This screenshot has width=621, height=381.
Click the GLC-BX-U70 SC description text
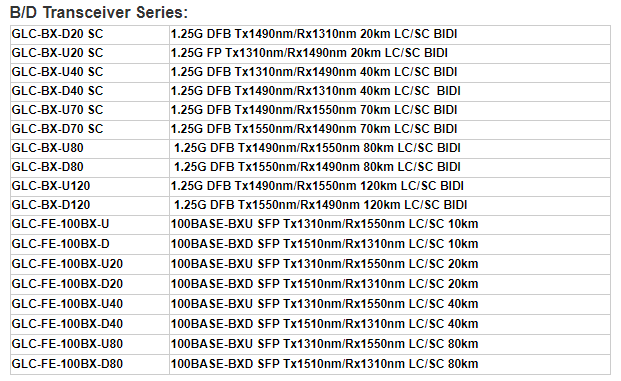point(314,110)
